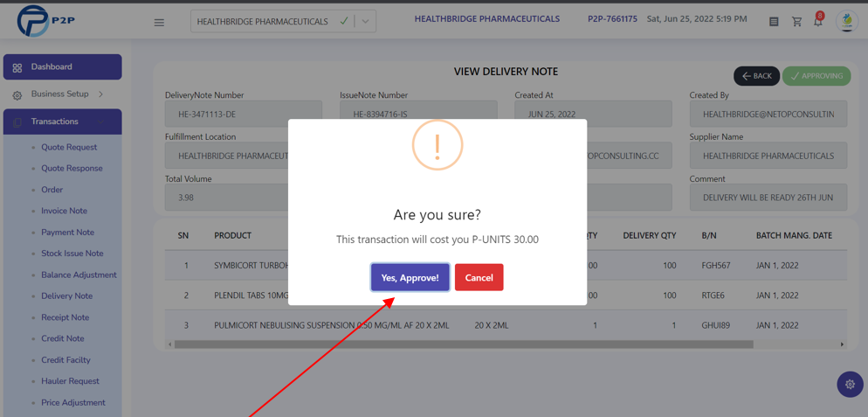The width and height of the screenshot is (868, 417).
Task: Click scrollbar right arrow of table
Action: [843, 344]
